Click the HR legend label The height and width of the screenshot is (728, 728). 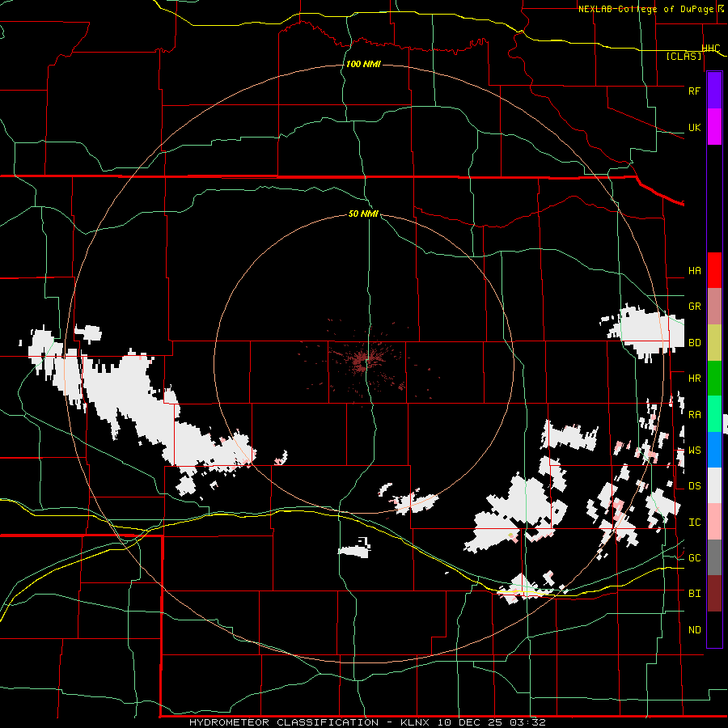[x=694, y=379]
